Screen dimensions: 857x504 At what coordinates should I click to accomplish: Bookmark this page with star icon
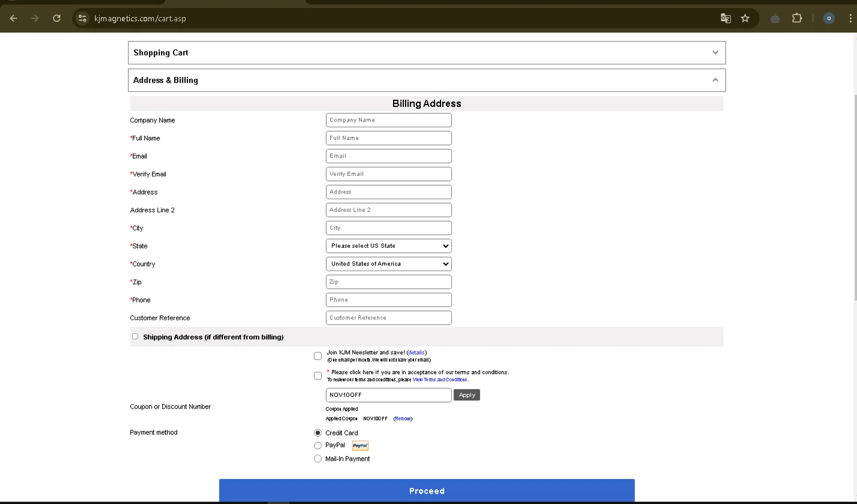click(x=745, y=18)
